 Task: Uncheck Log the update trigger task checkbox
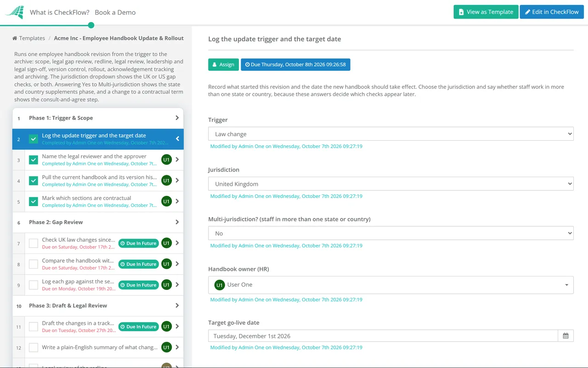[34, 139]
